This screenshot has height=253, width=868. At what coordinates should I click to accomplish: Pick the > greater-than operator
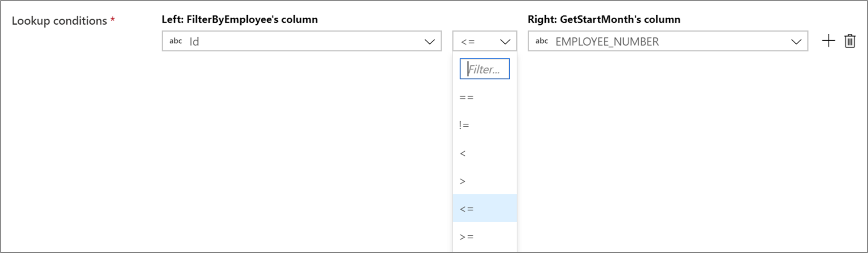pyautogui.click(x=463, y=181)
